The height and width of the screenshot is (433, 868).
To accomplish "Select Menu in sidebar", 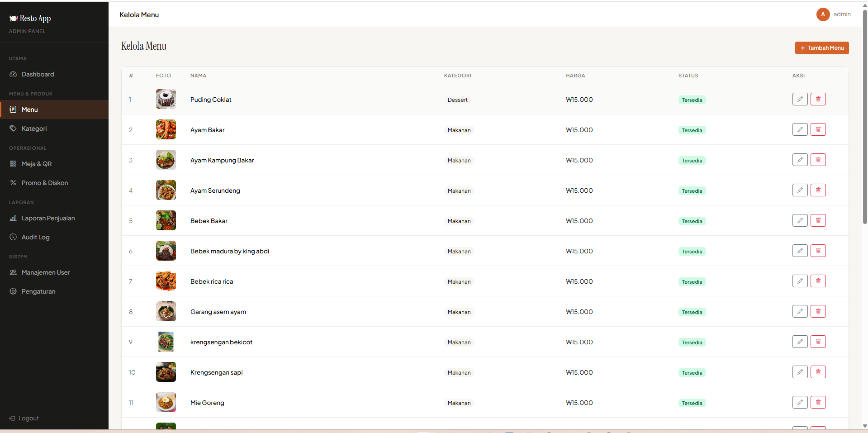I will tap(54, 109).
